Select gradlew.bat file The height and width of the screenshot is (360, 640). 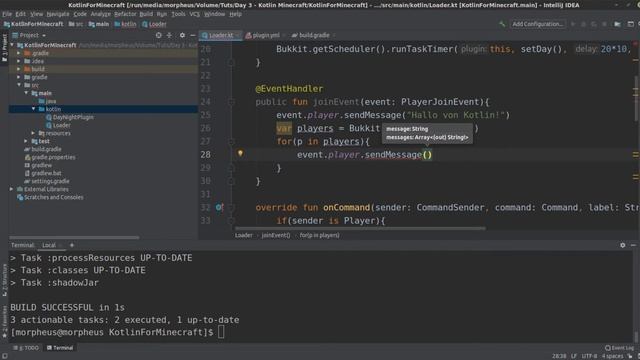tap(42, 173)
